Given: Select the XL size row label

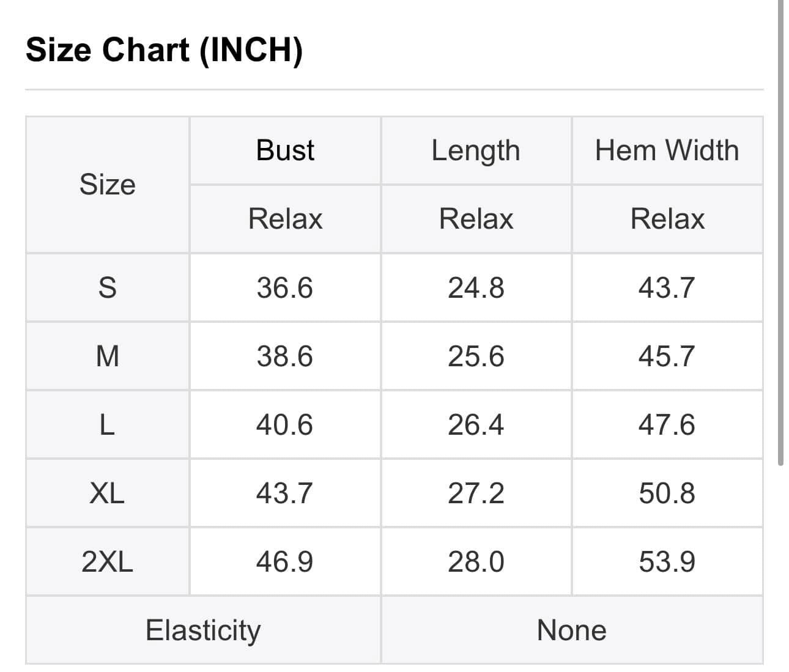Looking at the screenshot, I should tap(108, 493).
